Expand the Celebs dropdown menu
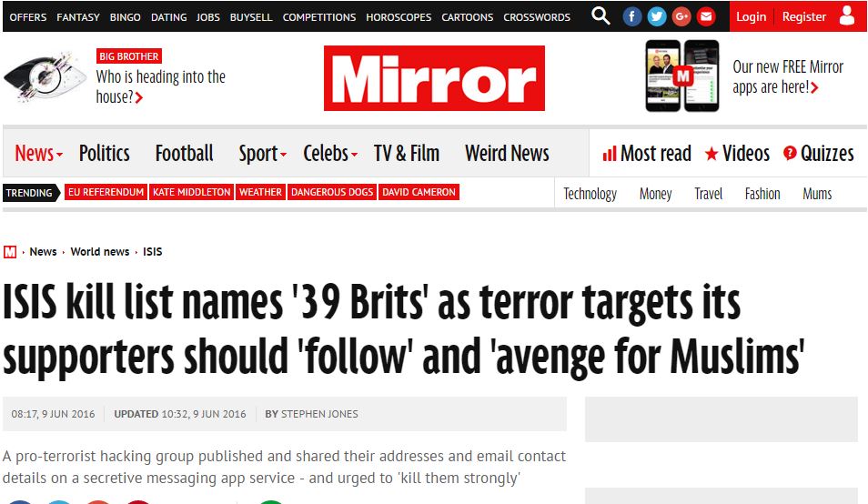 pyautogui.click(x=330, y=153)
